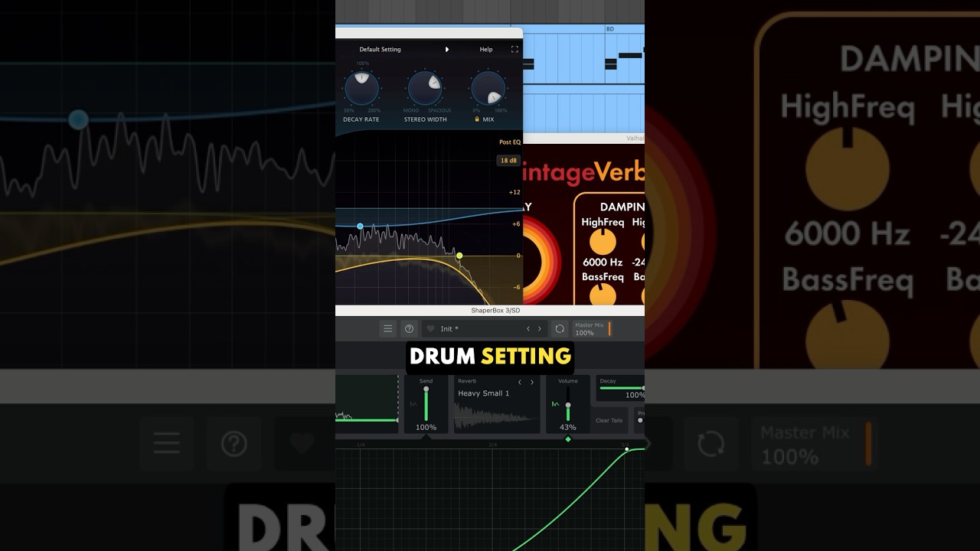Select the yellow EQ band node
Image resolution: width=980 pixels, height=551 pixels.
[459, 256]
